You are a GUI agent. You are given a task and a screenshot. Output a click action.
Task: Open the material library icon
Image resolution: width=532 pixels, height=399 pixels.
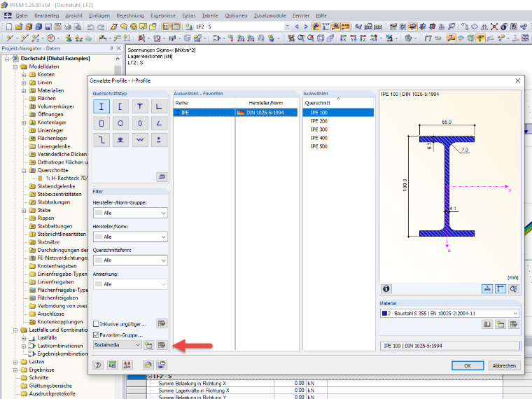tap(487, 324)
